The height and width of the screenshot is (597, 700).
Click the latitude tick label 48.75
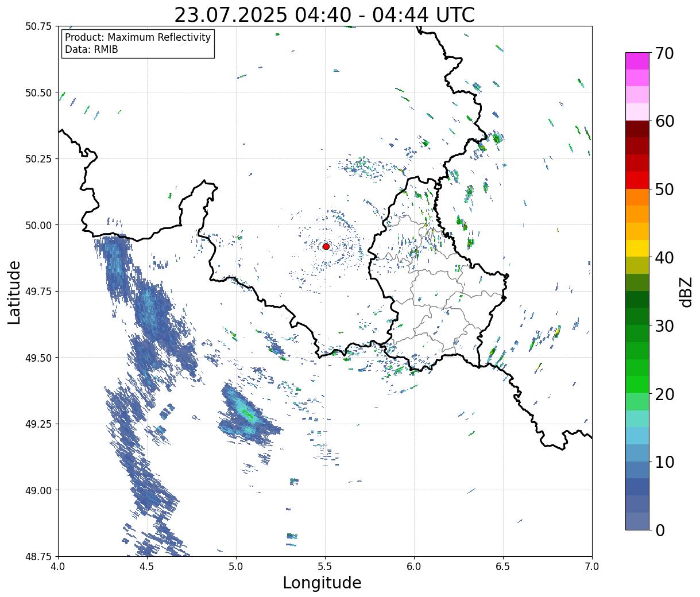[38, 556]
